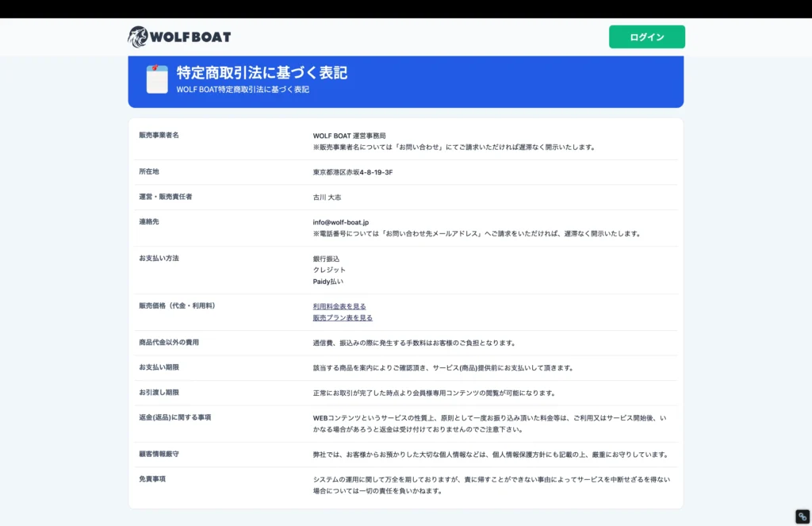Click the 免責事項 disclaimer row
Viewport: 812px width, 526px height.
click(x=151, y=479)
